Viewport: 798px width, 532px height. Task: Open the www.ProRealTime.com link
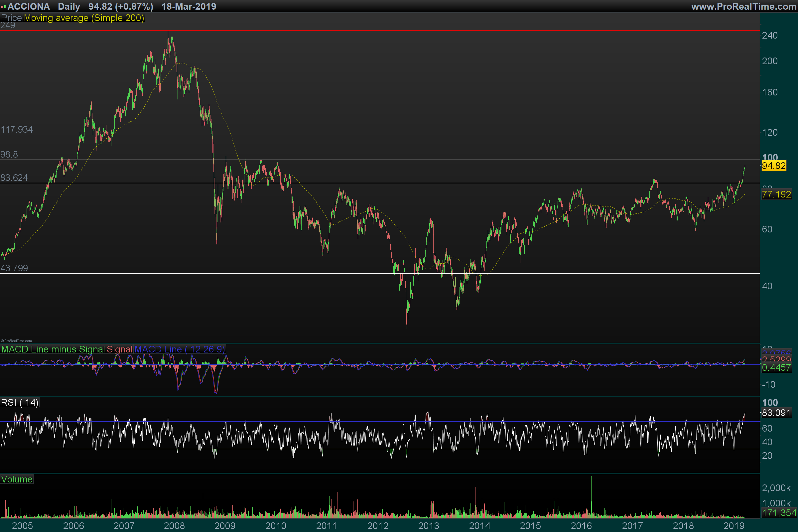(744, 6)
